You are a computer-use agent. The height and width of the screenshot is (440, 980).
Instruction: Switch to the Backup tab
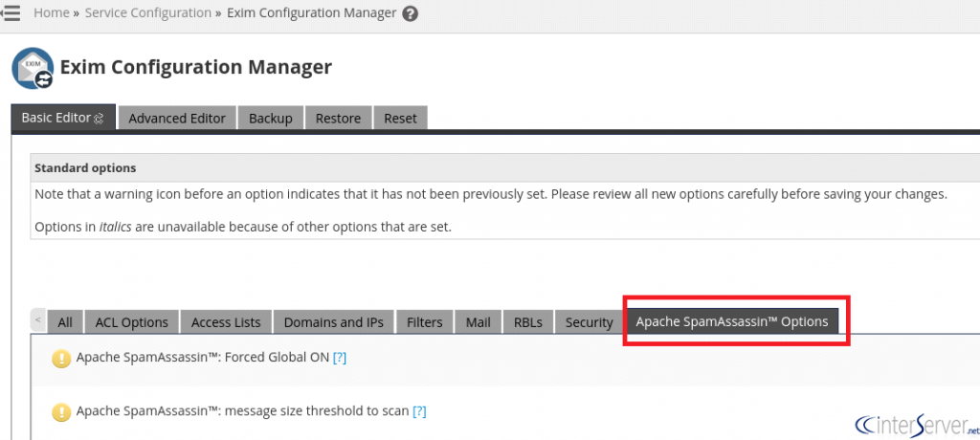[270, 118]
